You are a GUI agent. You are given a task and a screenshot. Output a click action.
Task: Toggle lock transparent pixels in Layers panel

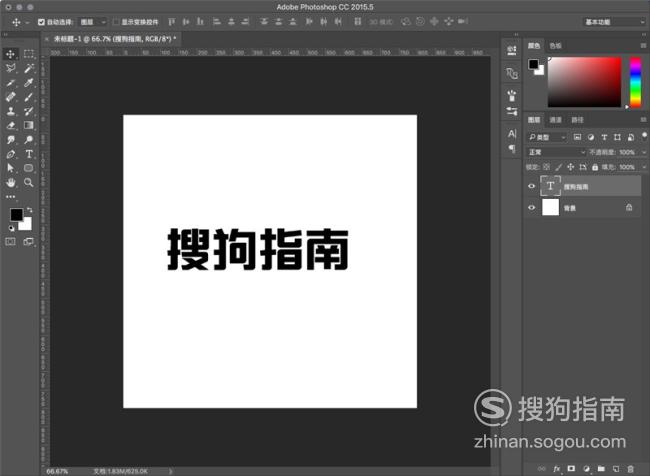(546, 167)
